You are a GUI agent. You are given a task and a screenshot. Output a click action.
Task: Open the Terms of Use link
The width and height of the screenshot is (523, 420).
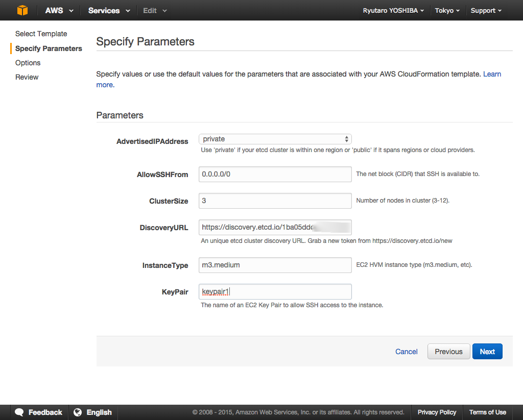[x=488, y=412]
